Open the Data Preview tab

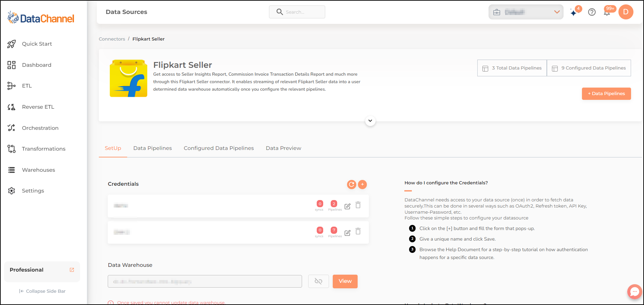point(284,148)
